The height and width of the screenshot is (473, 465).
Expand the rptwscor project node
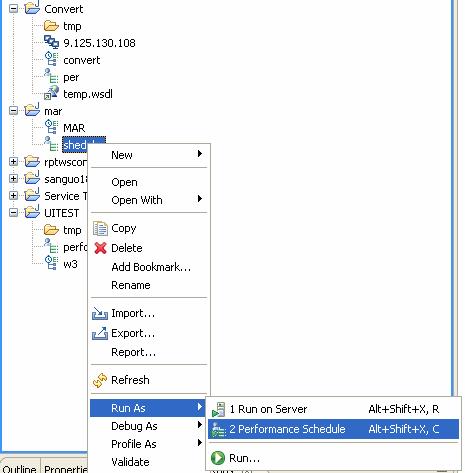pos(14,162)
